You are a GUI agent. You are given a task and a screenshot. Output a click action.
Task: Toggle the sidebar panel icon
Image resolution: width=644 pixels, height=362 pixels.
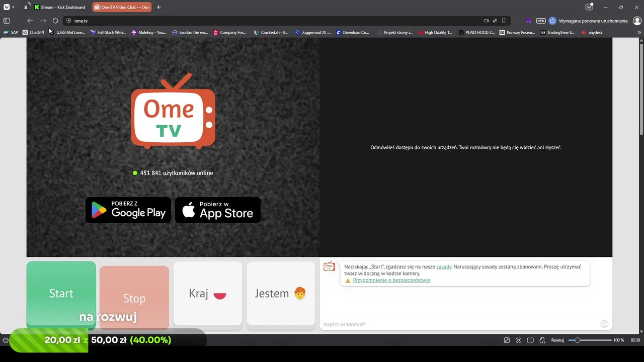[7, 21]
